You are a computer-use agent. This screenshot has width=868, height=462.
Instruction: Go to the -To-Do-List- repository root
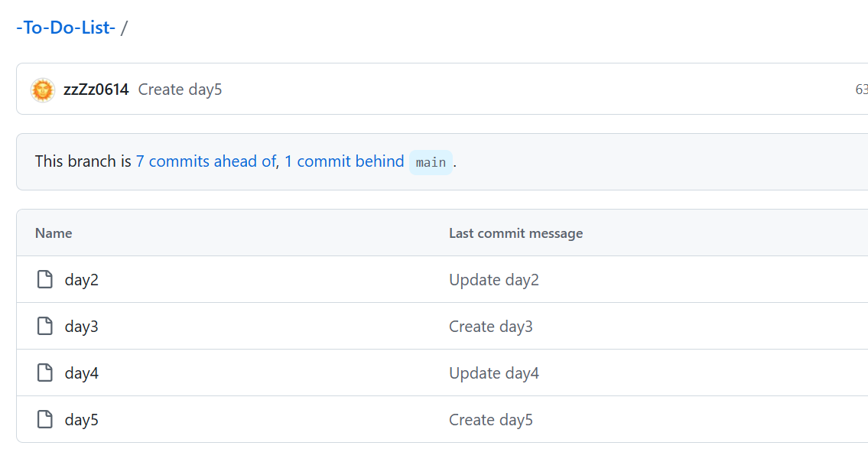point(66,28)
